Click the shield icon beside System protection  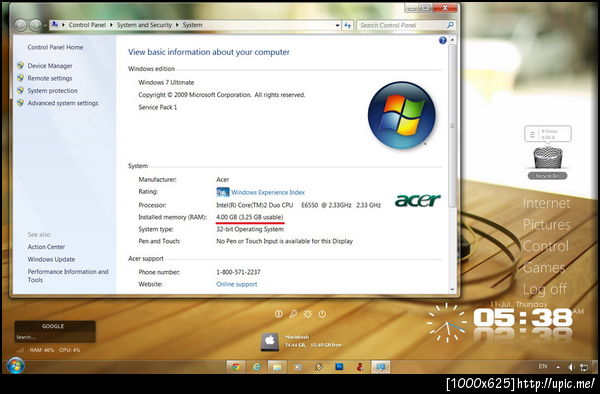point(20,90)
